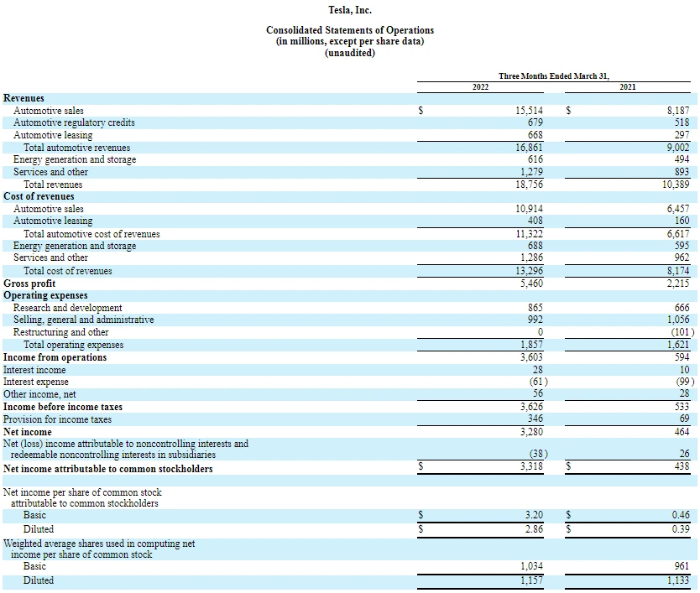Click research and development value 865
The image size is (700, 593).
535,308
